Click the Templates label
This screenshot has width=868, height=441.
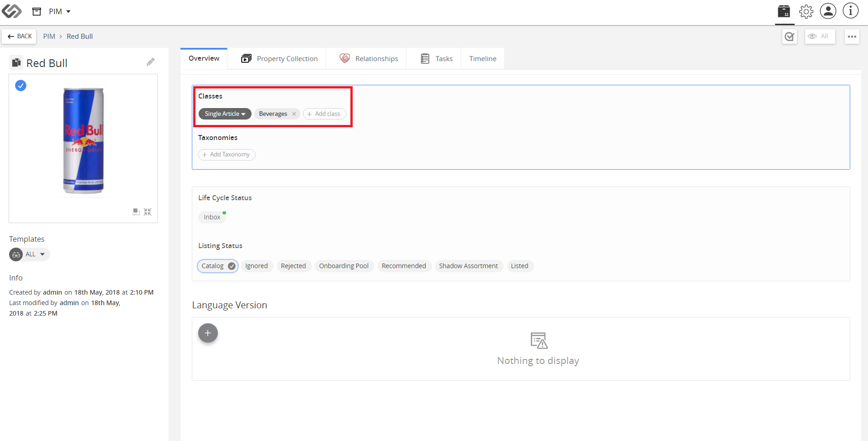(x=27, y=239)
